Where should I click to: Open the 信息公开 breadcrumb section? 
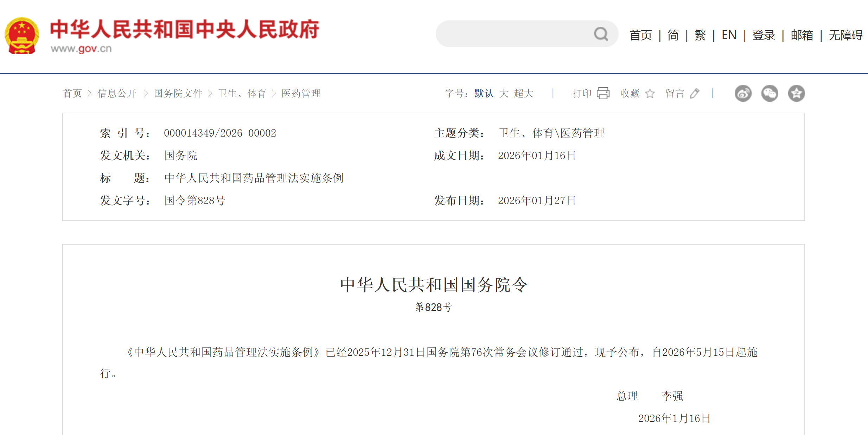[x=116, y=93]
